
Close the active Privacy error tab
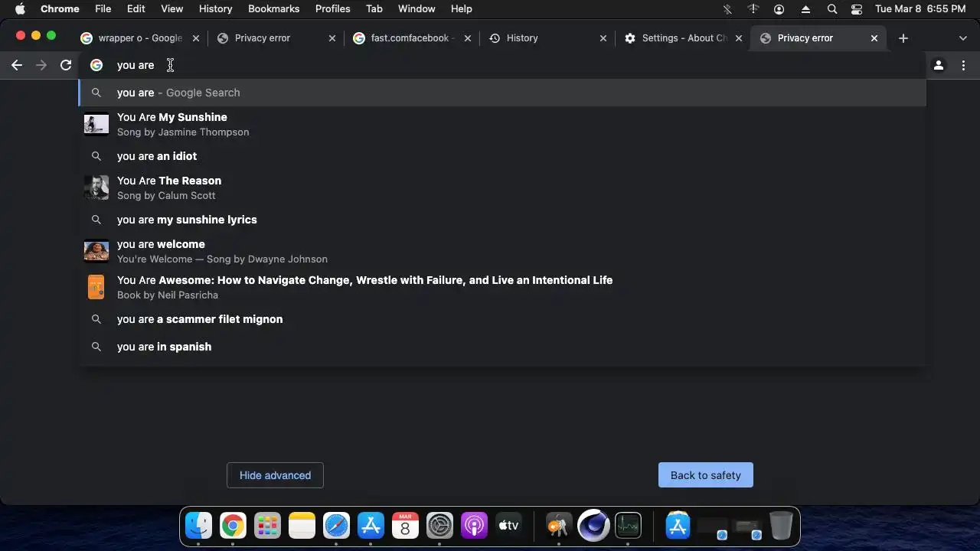coord(874,38)
